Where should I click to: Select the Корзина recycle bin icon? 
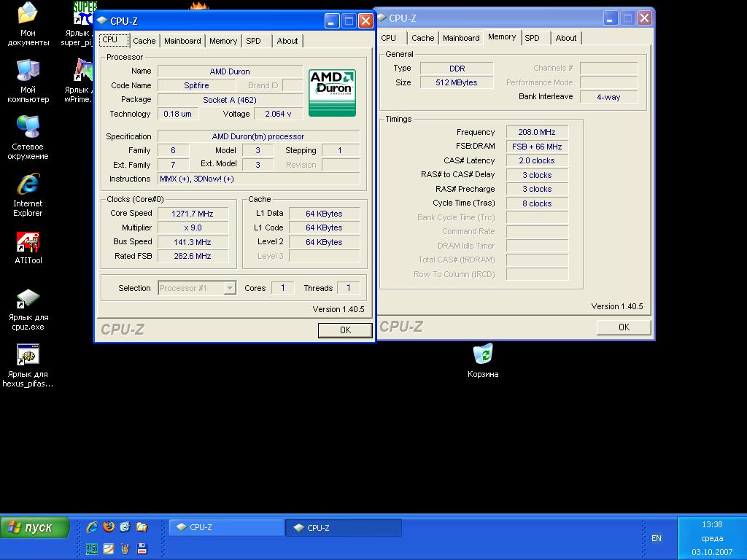coord(483,361)
